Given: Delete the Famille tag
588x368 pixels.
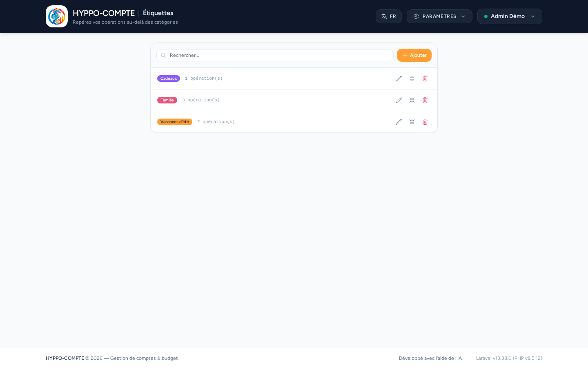Looking at the screenshot, I should click(x=425, y=100).
